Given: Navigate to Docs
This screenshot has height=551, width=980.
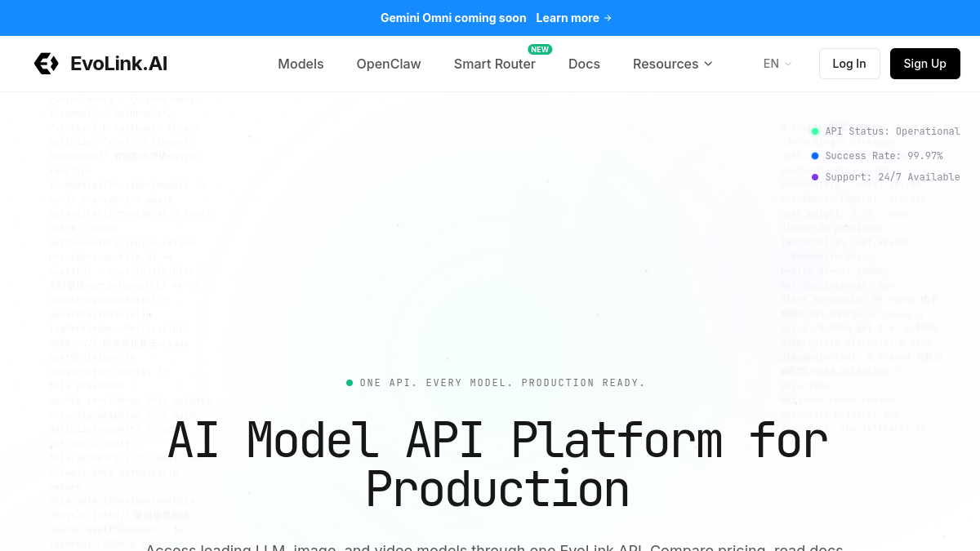Looking at the screenshot, I should click(584, 64).
